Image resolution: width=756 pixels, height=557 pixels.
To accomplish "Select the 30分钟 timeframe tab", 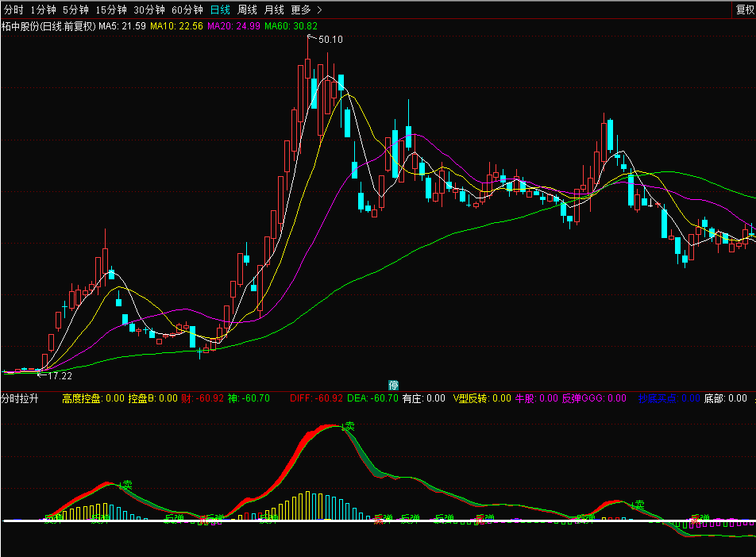I will coord(149,10).
